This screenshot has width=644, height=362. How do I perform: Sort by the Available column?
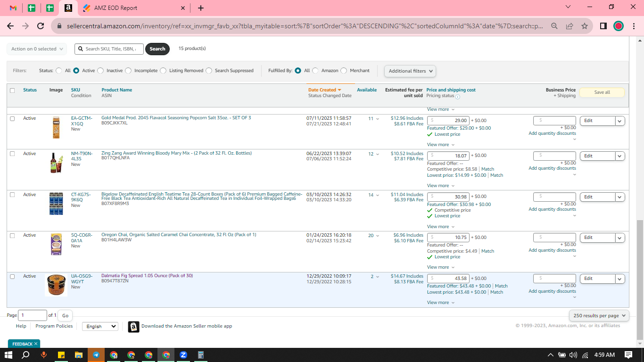[367, 90]
